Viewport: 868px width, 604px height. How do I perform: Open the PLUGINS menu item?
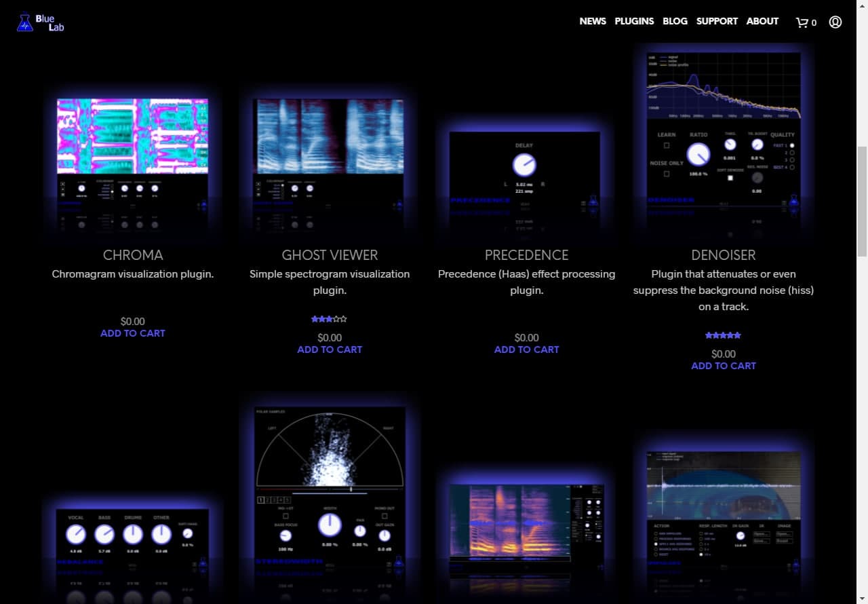pyautogui.click(x=634, y=21)
